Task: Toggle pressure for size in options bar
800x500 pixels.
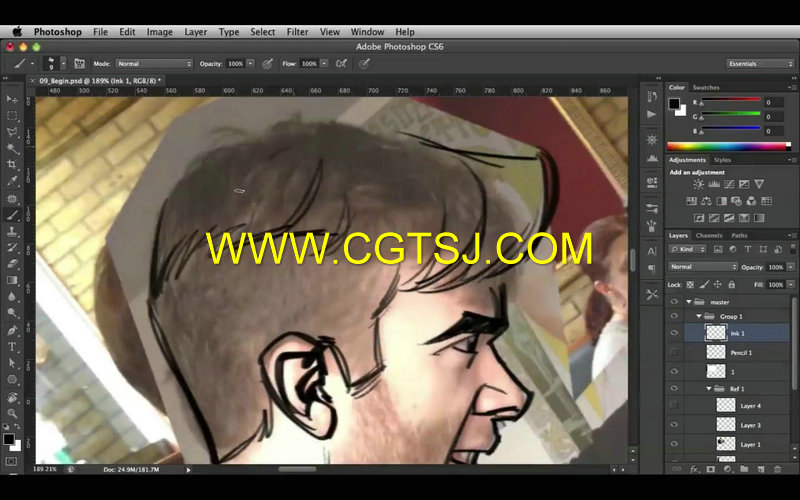Action: [364, 64]
